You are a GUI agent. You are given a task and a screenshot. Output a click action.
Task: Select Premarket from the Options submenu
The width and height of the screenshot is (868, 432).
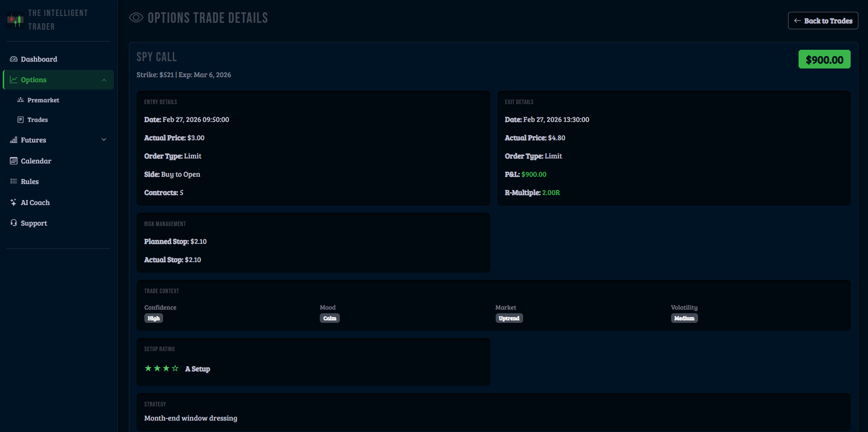pyautogui.click(x=43, y=100)
